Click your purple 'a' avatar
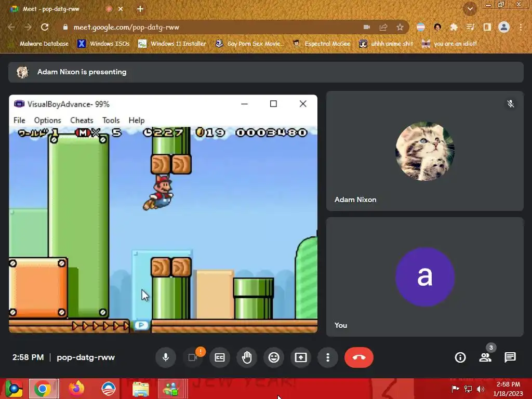 pos(425,277)
